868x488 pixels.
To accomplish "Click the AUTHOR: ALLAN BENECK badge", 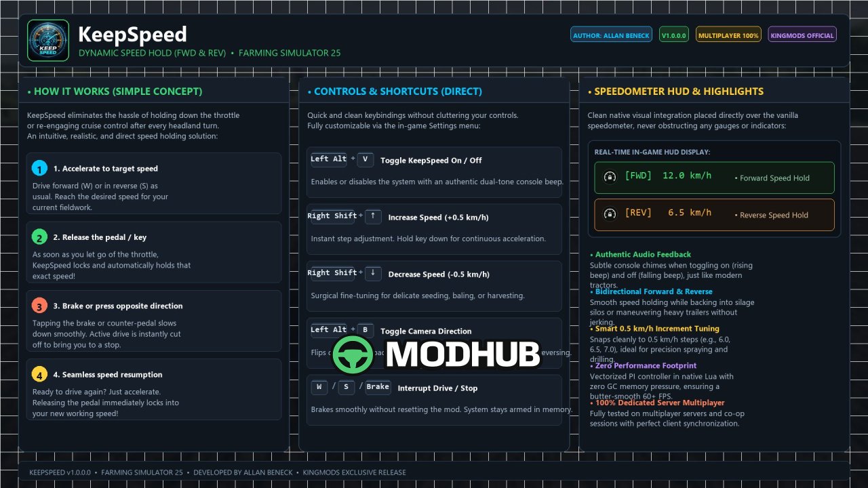I will tap(612, 35).
